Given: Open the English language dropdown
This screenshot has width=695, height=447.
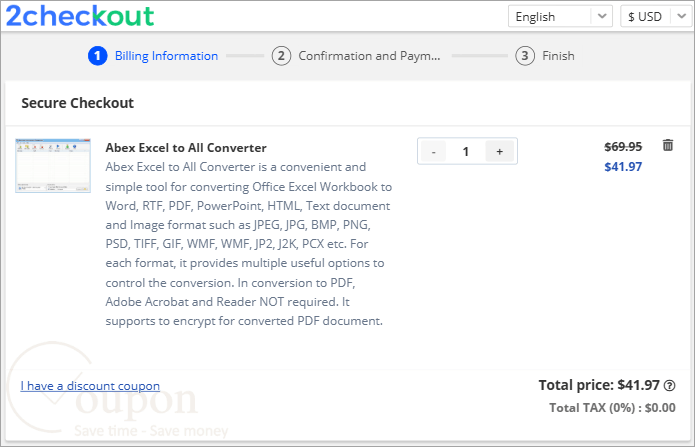Looking at the screenshot, I should point(560,16).
